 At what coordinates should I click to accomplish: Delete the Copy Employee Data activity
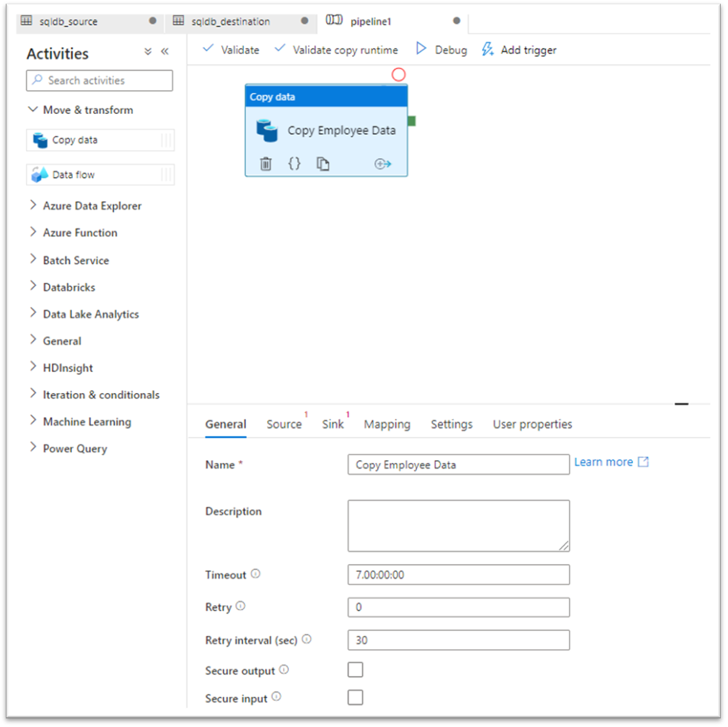point(266,164)
